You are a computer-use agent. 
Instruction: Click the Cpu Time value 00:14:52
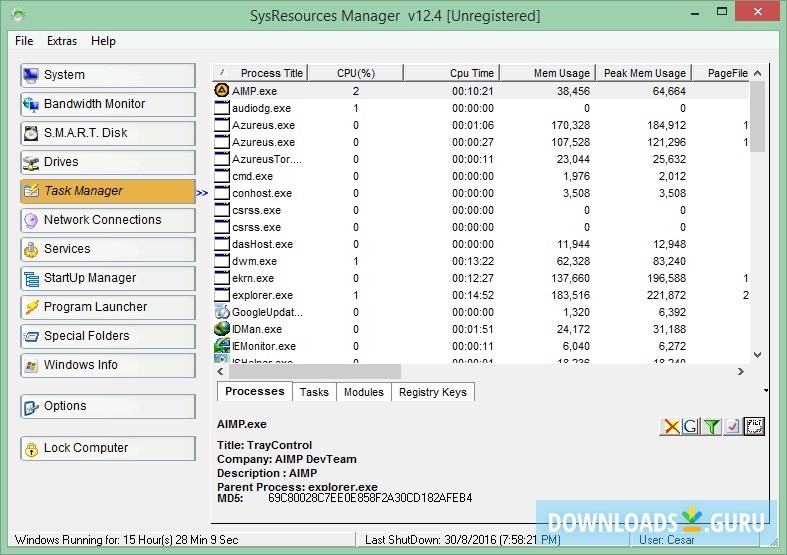click(x=473, y=295)
